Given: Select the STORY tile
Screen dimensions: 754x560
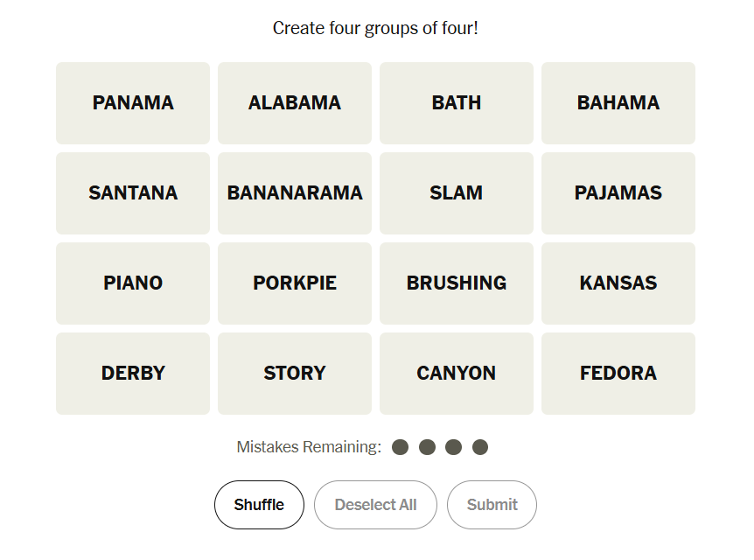Looking at the screenshot, I should point(295,374).
